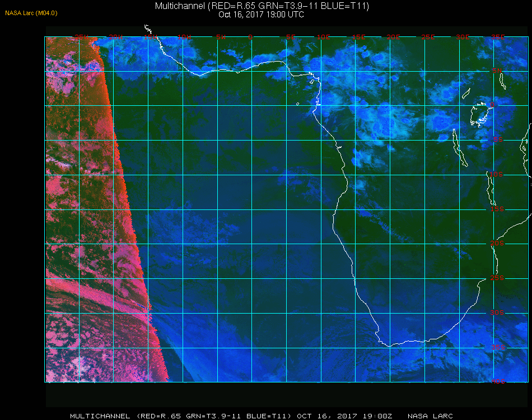This screenshot has width=532, height=420.
Task: Click the '25W' longitude label
Action: tap(82, 36)
